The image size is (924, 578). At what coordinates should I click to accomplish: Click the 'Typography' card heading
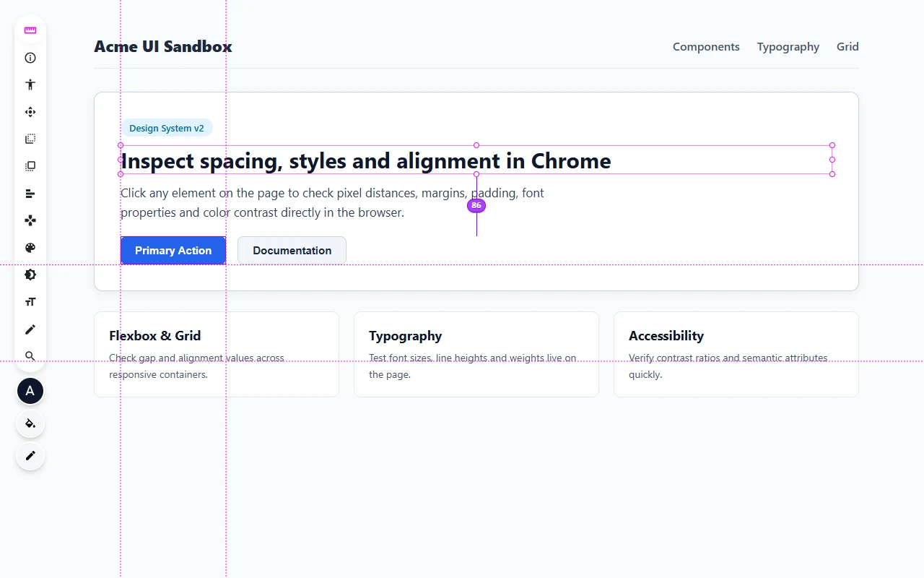pyautogui.click(x=405, y=336)
